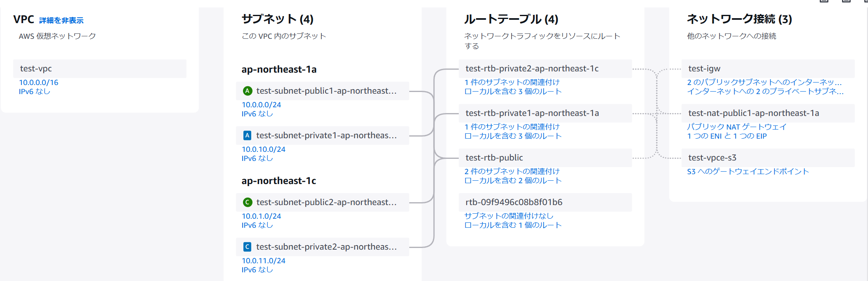Click the green A badge of public1 subnet

[x=248, y=91]
